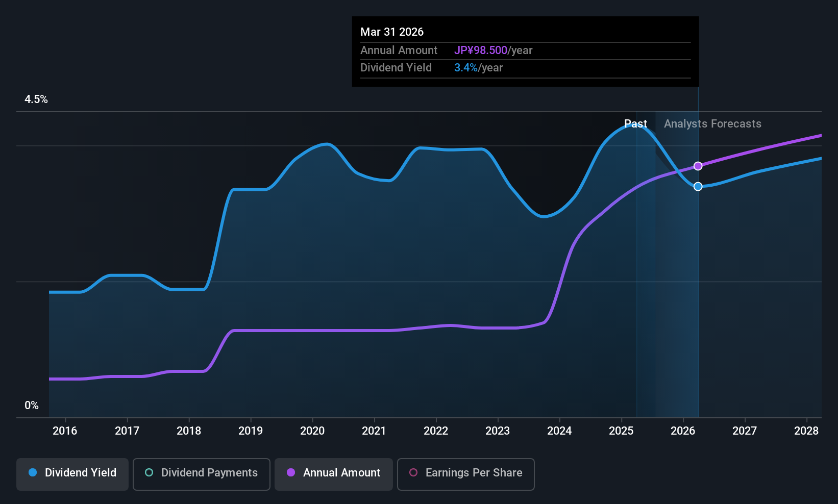Click the teal Dividend Payments legend circle
The height and width of the screenshot is (504, 838).
pyautogui.click(x=149, y=472)
